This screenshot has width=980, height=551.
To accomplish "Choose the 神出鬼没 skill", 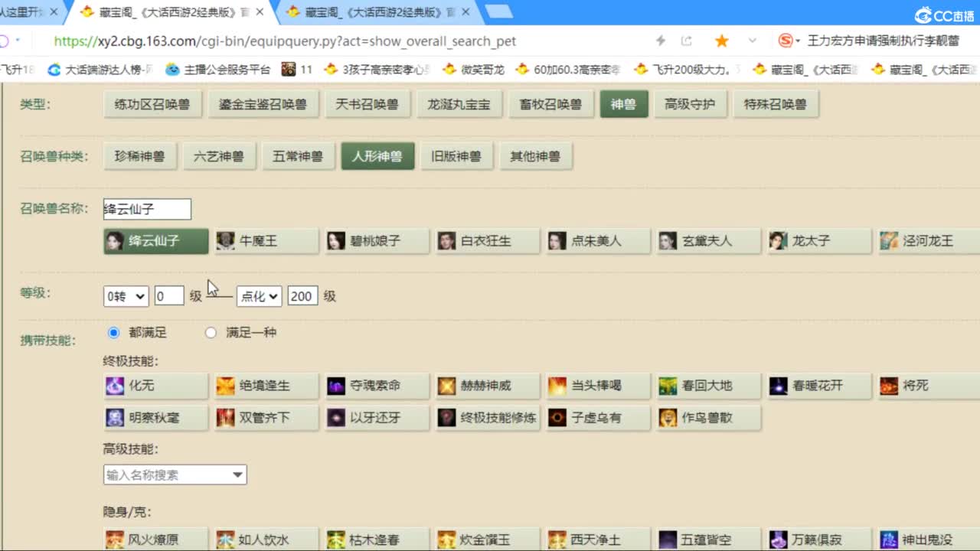I will click(929, 540).
